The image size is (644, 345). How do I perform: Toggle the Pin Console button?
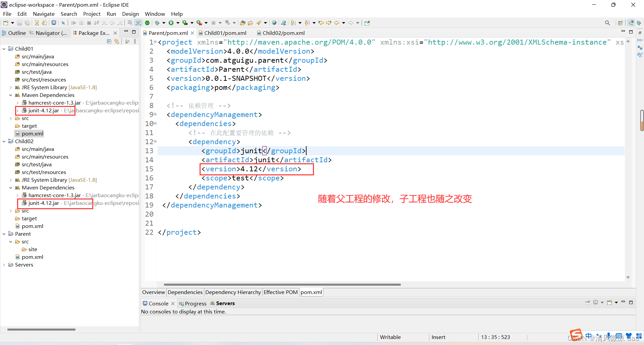[588, 302]
